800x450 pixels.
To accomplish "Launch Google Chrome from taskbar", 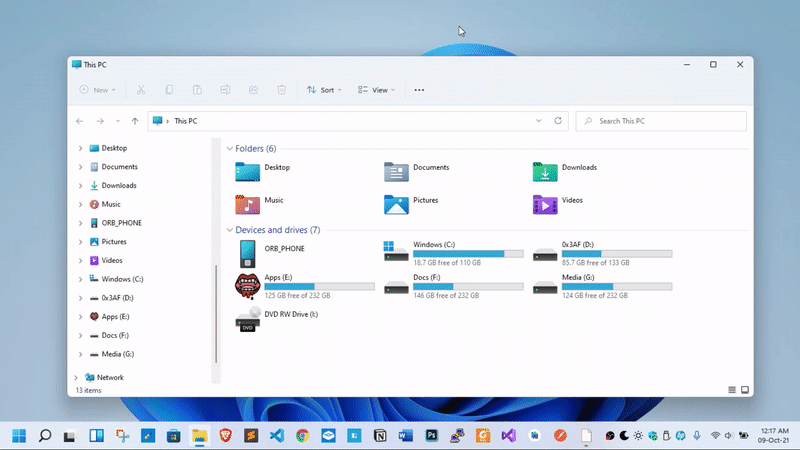I will (x=303, y=436).
